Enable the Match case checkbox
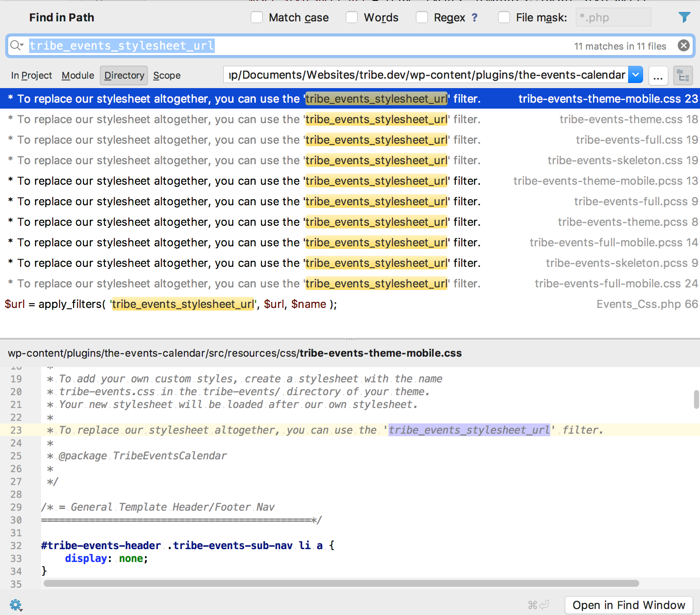 pos(257,18)
